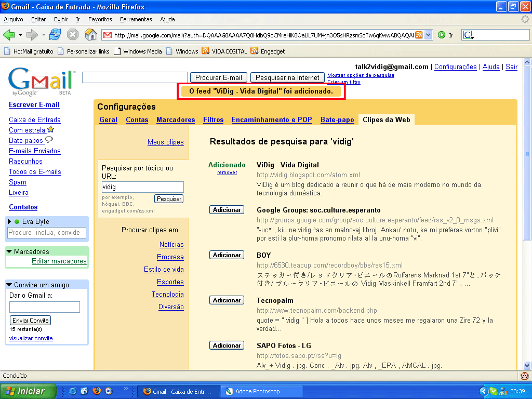Viewport: 532px width, 399px height.
Task: Open Meus clipes link
Action: (x=166, y=142)
